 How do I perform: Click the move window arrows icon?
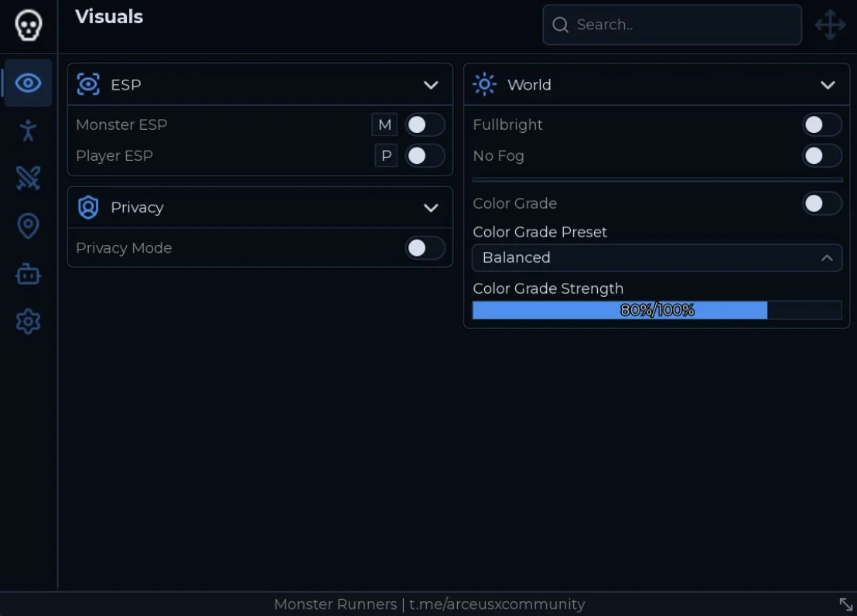[830, 25]
